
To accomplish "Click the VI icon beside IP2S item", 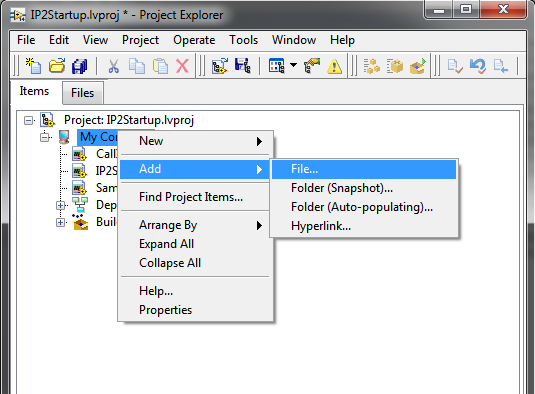I will 79,171.
